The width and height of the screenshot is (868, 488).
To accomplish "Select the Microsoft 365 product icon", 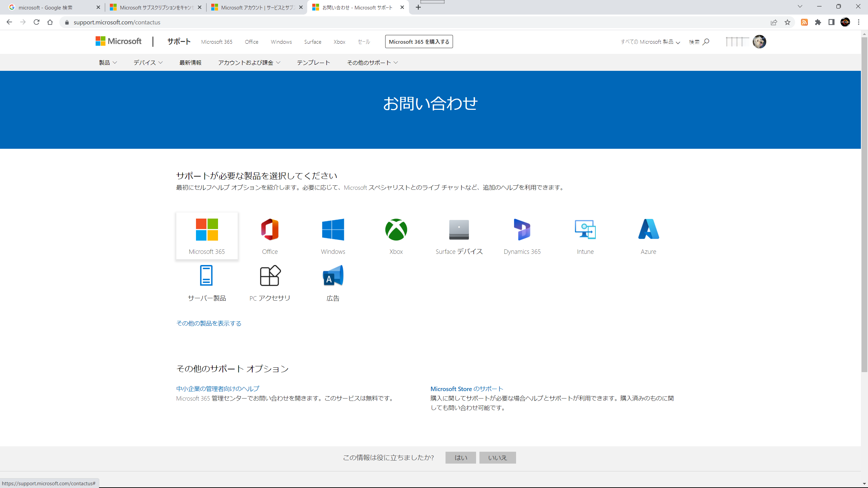I will 207,236.
